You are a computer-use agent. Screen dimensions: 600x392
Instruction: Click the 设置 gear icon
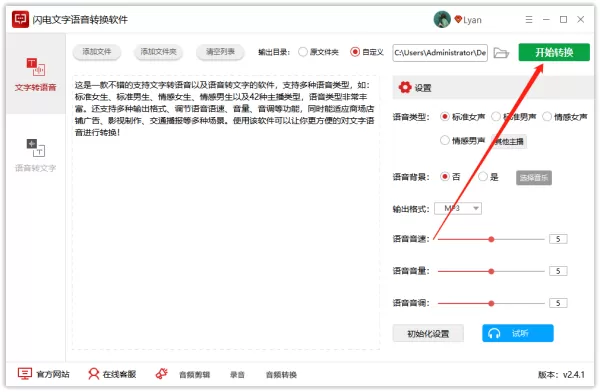pyautogui.click(x=405, y=87)
